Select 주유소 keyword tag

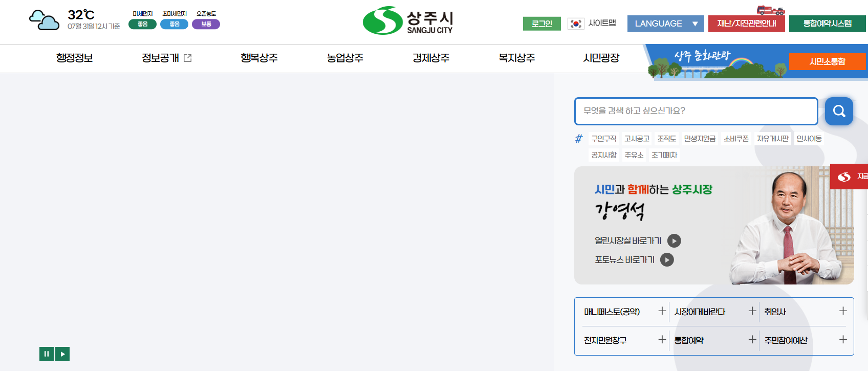634,155
